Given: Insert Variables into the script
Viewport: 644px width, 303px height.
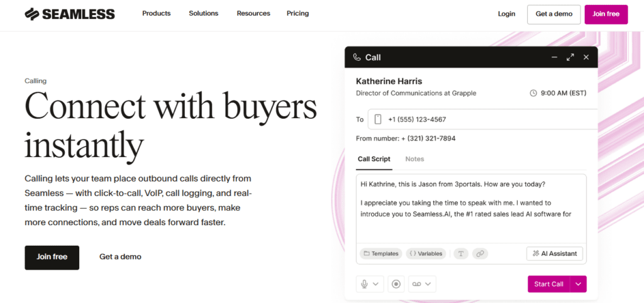Looking at the screenshot, I should (426, 253).
